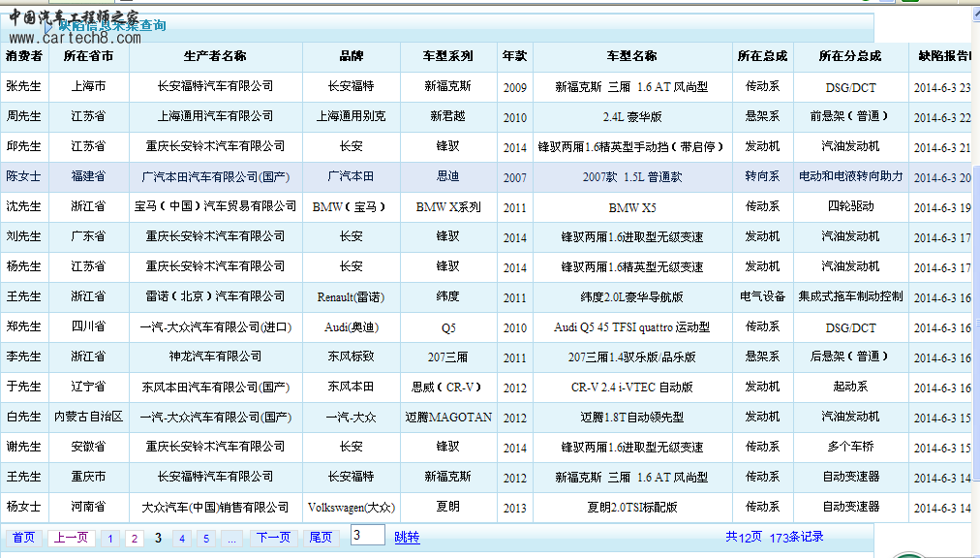Click the 消费者 column header
The width and height of the screenshot is (980, 558).
24,57
